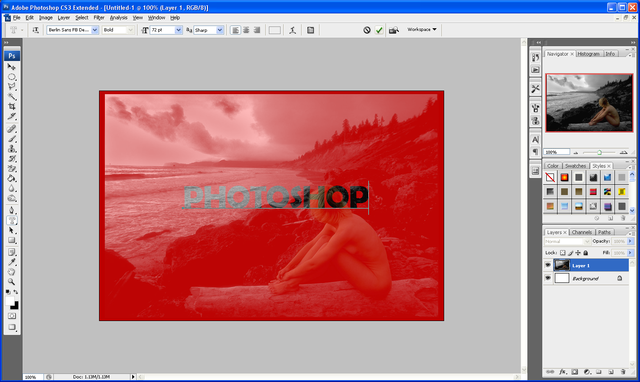Viewport: 640px width, 382px height.
Task: Select the Blur tool
Action: coord(12,188)
